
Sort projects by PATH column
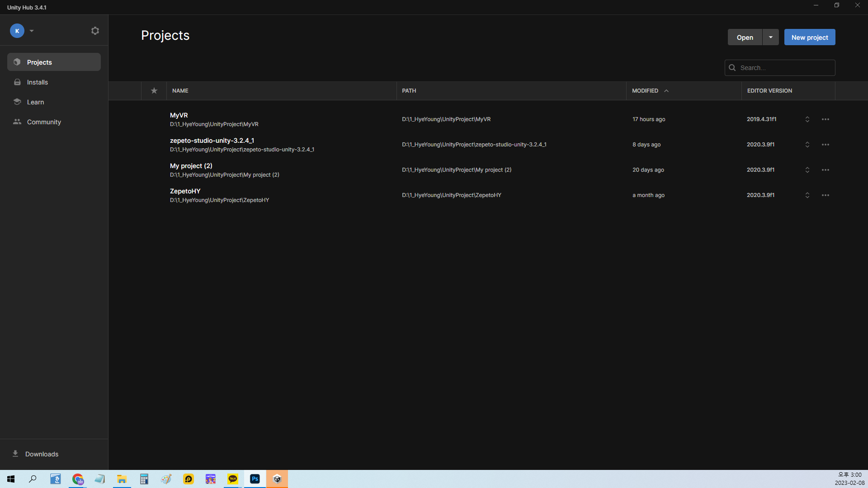(x=409, y=91)
